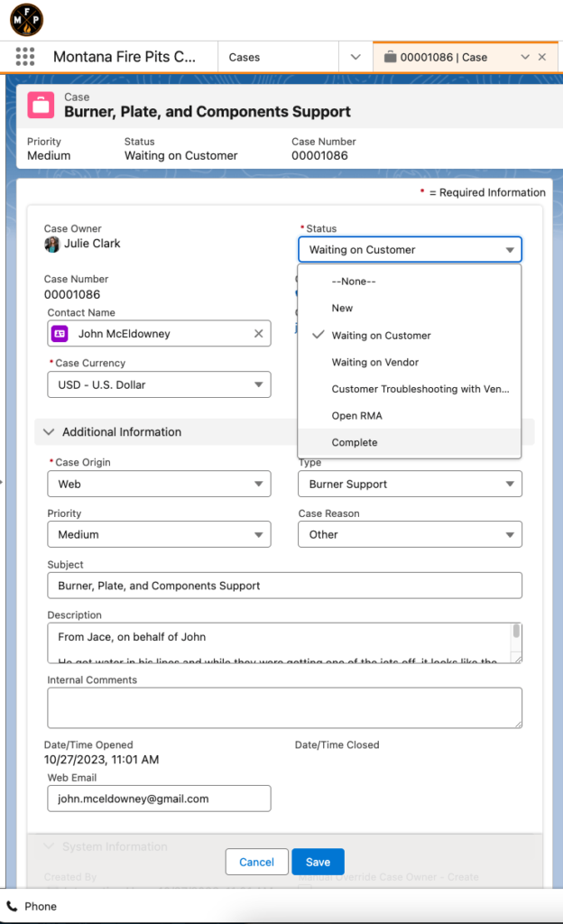Click the Case Number 00001086 header value

(319, 155)
